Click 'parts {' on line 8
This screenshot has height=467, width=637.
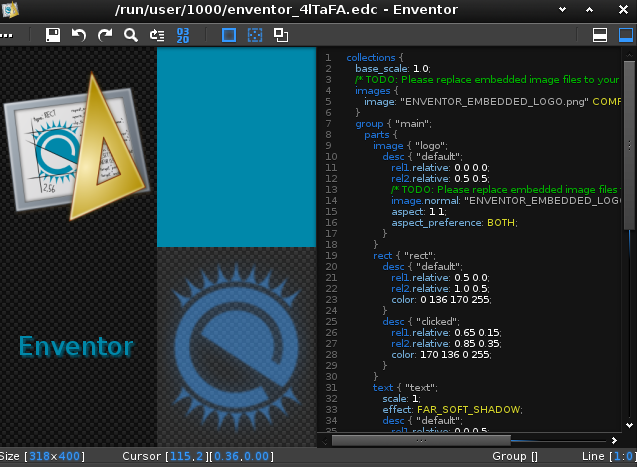point(381,134)
